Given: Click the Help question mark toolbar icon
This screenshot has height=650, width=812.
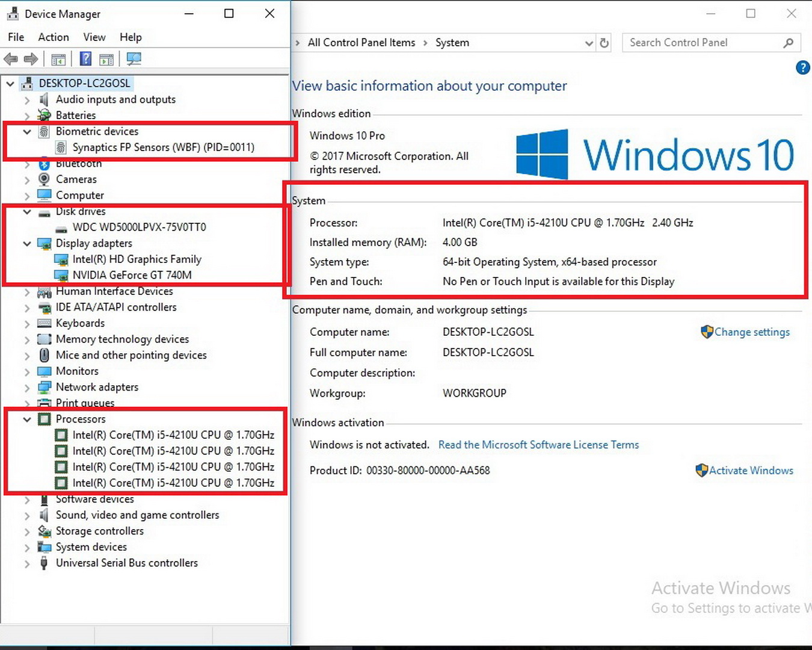Looking at the screenshot, I should pyautogui.click(x=86, y=59).
